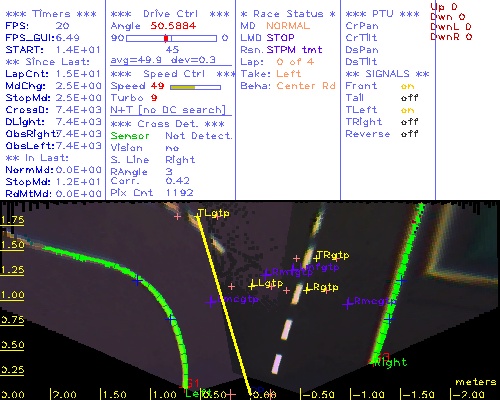Image resolution: width=500 pixels, height=400 pixels.
Task: Click the N+T no DC search text
Action: [168, 110]
